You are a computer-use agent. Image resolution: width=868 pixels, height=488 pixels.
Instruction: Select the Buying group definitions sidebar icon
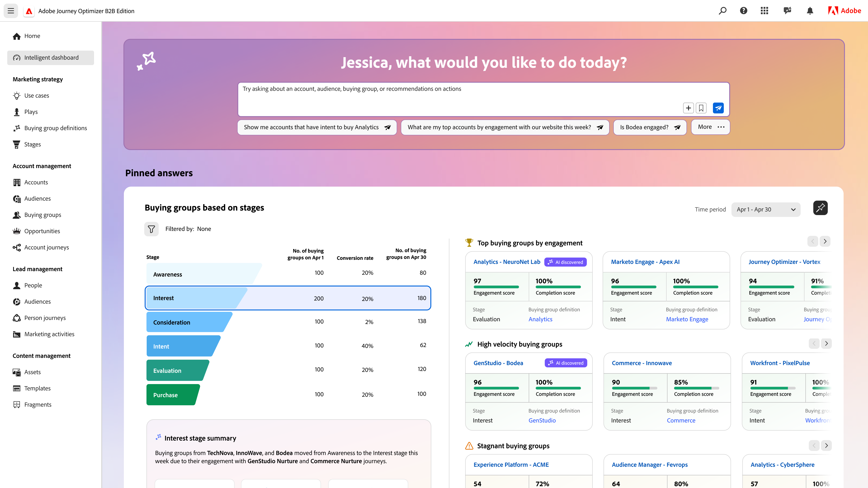point(17,128)
